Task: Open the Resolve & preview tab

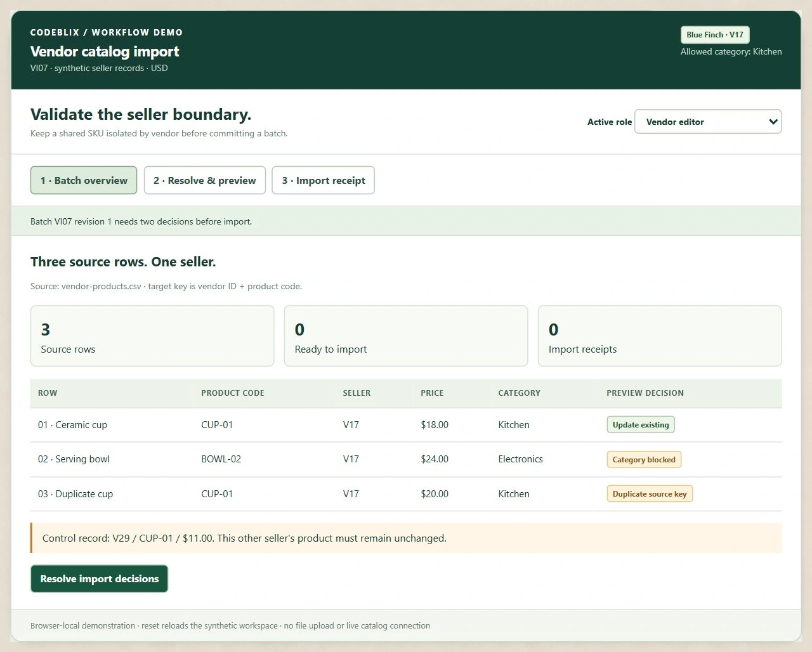Action: pos(205,180)
